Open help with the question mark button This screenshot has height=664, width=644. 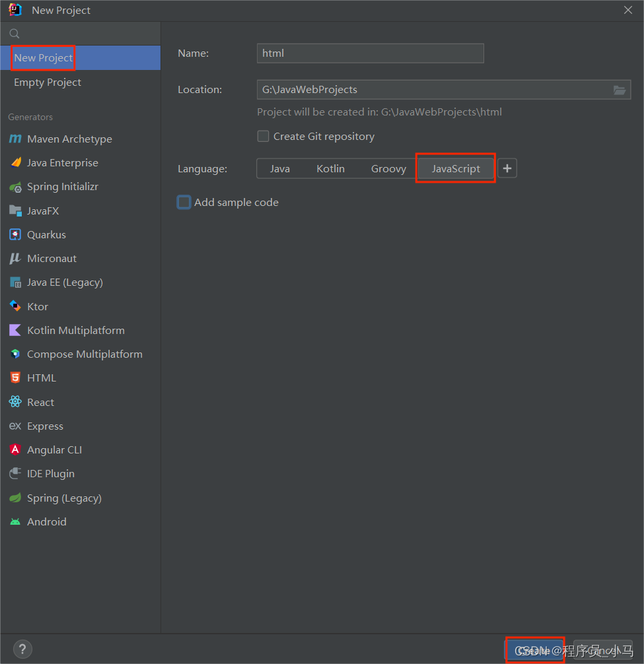(x=22, y=649)
